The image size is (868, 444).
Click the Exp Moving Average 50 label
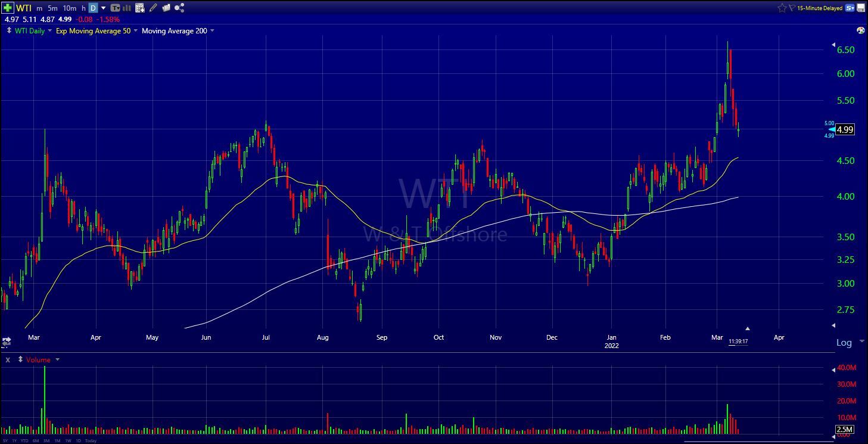(93, 30)
